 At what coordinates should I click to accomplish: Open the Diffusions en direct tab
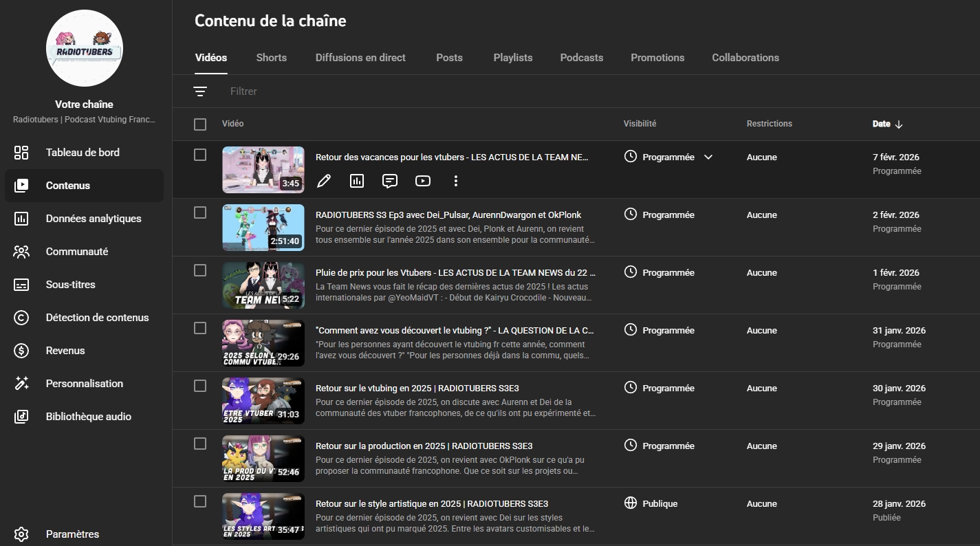pyautogui.click(x=360, y=58)
